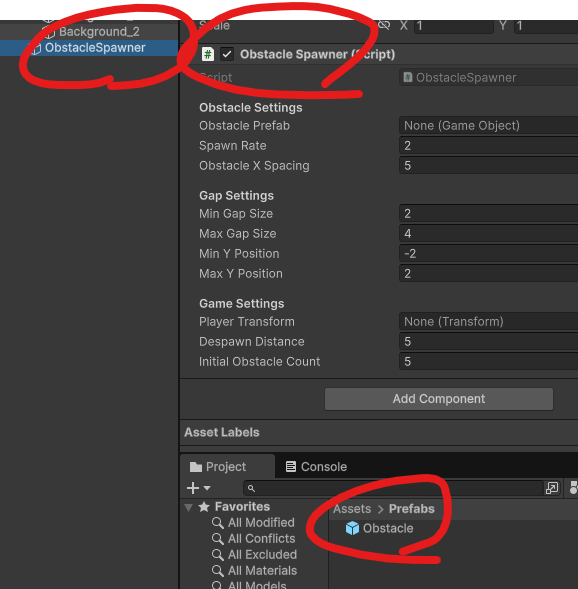Click the Background_2 cube icon
The image size is (578, 589).
click(x=50, y=32)
